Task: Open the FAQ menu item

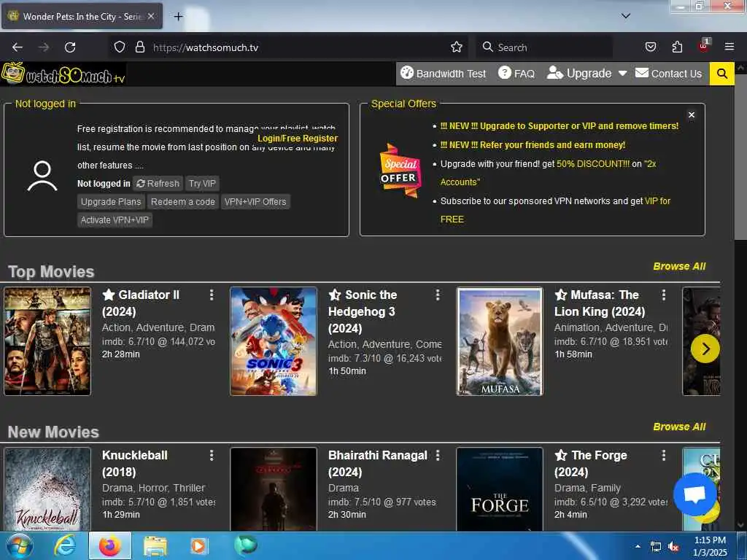Action: click(516, 74)
